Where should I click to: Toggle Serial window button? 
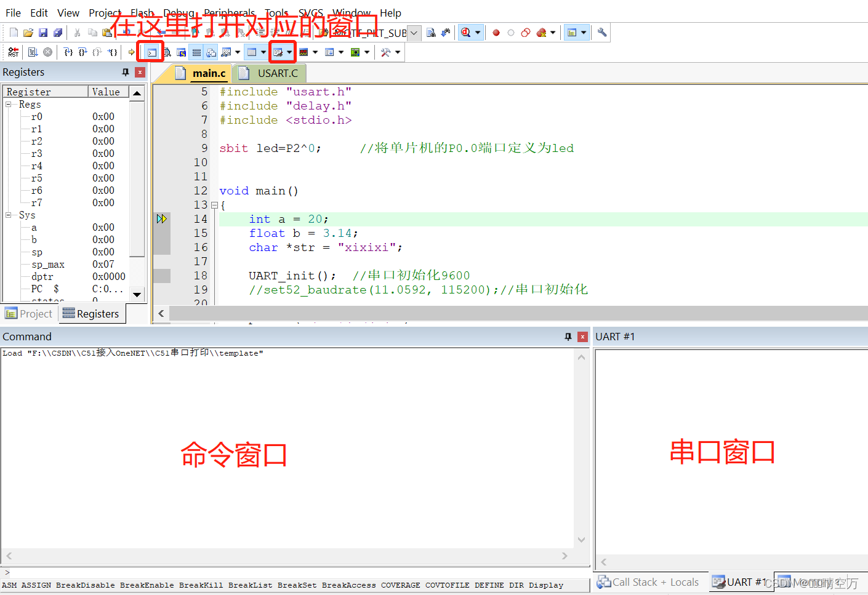(x=278, y=52)
